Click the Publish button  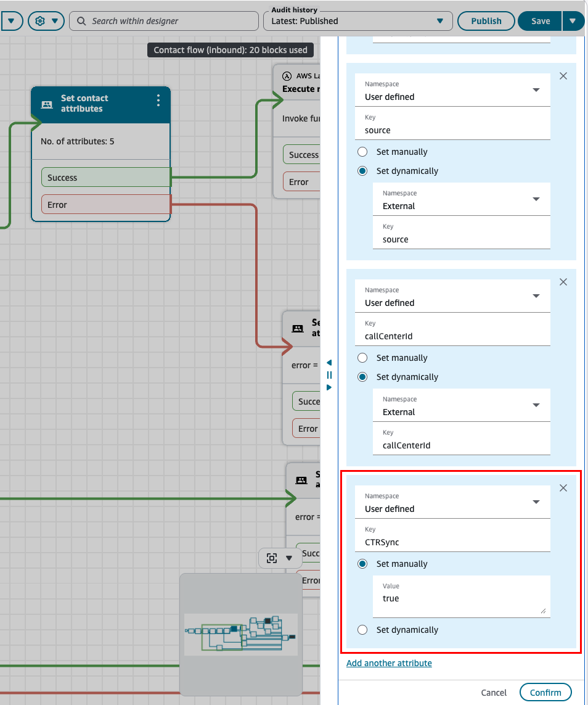tap(486, 21)
